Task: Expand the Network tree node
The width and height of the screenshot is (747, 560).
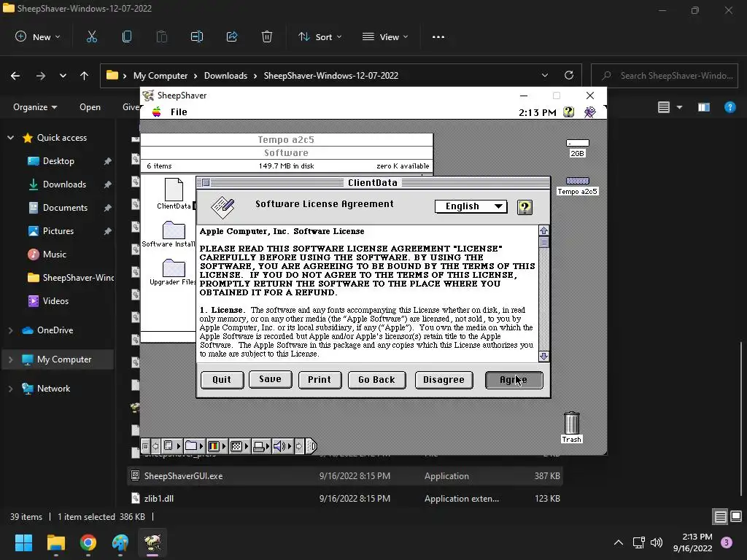Action: point(10,389)
